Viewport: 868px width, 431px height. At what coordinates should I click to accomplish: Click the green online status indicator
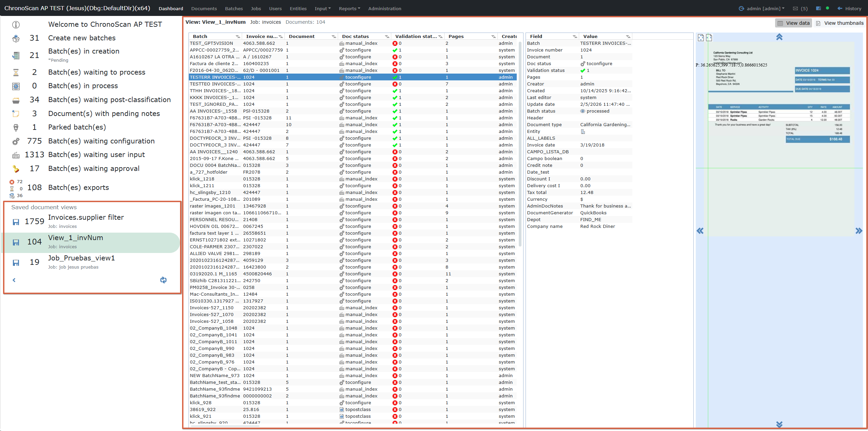coord(827,8)
